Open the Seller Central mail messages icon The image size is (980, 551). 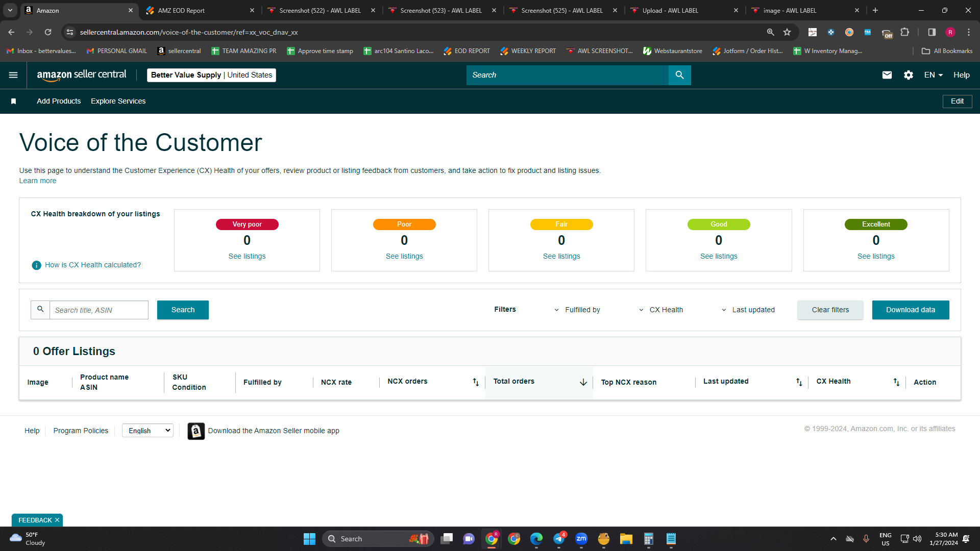point(887,75)
